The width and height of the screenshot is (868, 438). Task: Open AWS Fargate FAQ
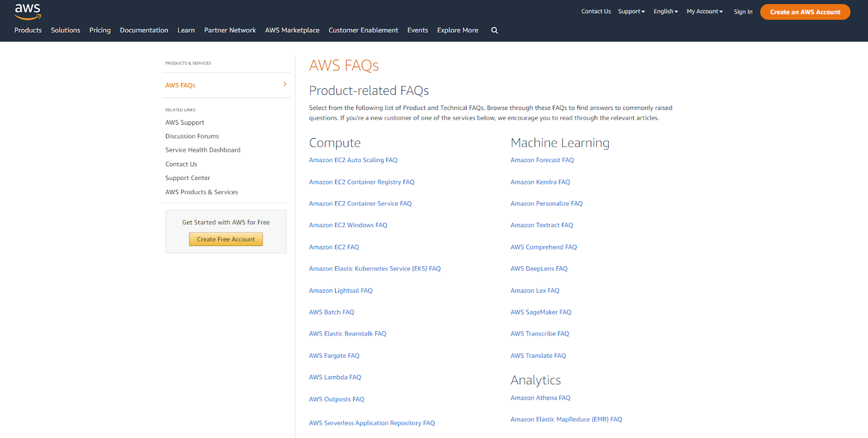(x=334, y=356)
